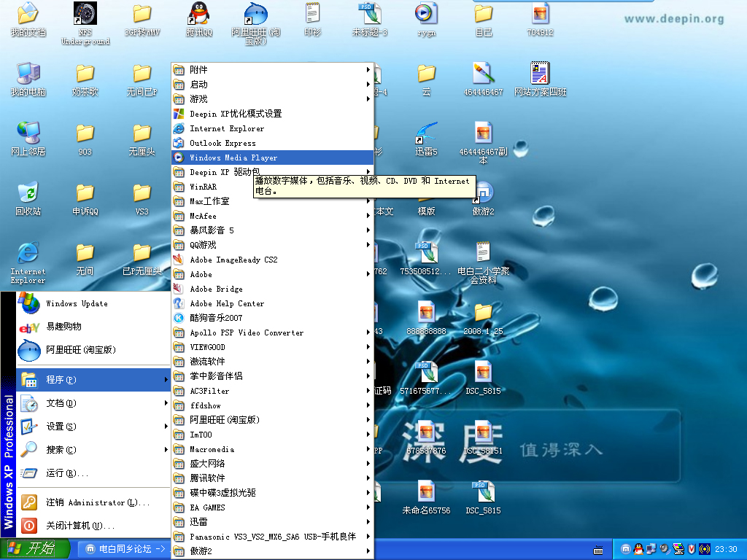Click the keyboard language icon on taskbar

[x=598, y=549]
